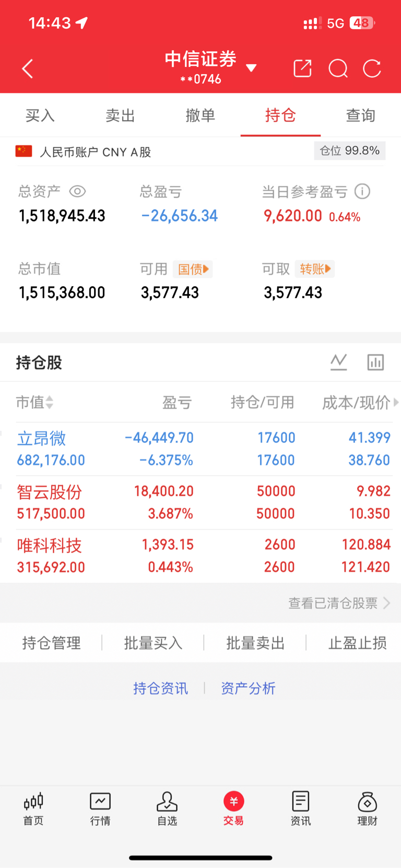This screenshot has width=401, height=868.
Task: Sort holdings by 市值 column
Action: tap(34, 402)
